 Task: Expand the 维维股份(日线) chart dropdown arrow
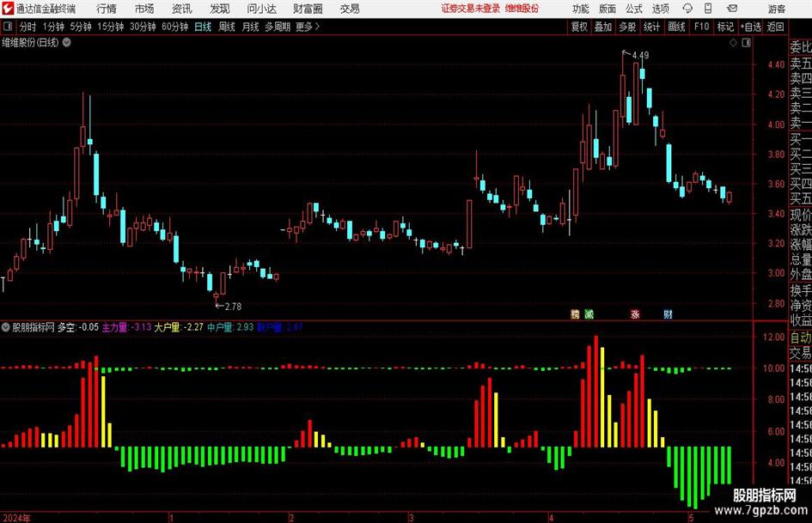coord(67,42)
